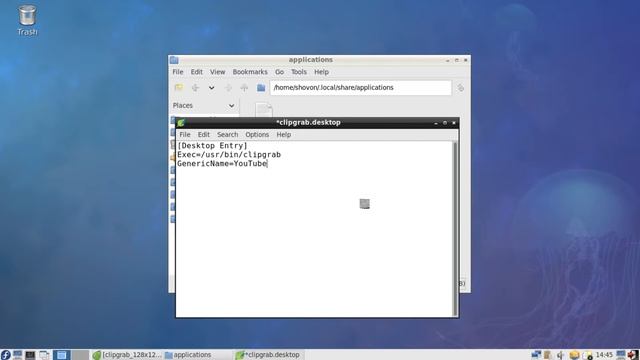Image resolution: width=640 pixels, height=360 pixels.
Task: Open Options menu in the text editor
Action: click(x=257, y=135)
